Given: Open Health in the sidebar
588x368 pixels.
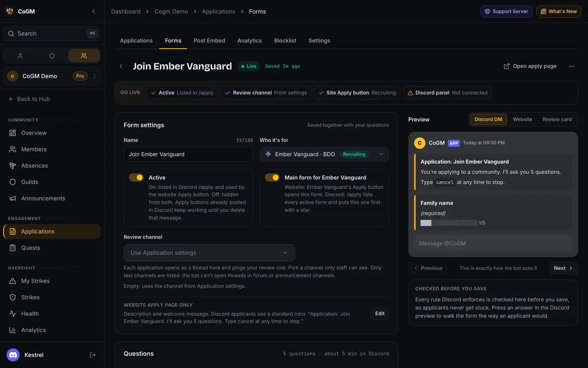Looking at the screenshot, I should 52,314.
